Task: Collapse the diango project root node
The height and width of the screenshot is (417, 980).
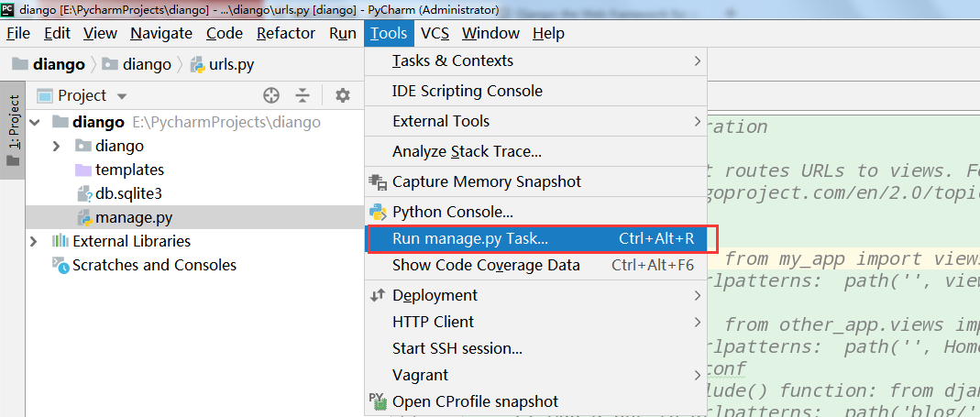Action: pyautogui.click(x=35, y=122)
